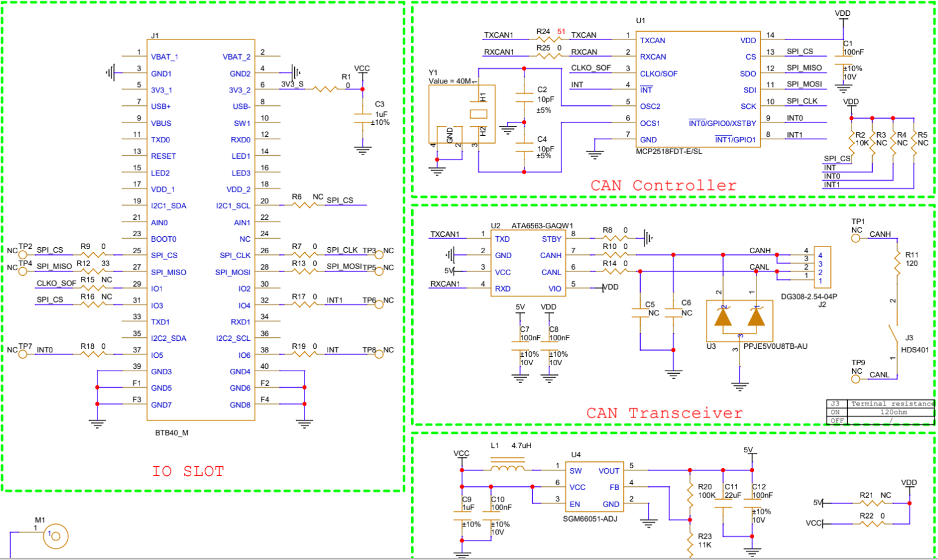This screenshot has width=938, height=560.
Task: Select the L1 4.7uH inductor symbol
Action: [x=508, y=469]
